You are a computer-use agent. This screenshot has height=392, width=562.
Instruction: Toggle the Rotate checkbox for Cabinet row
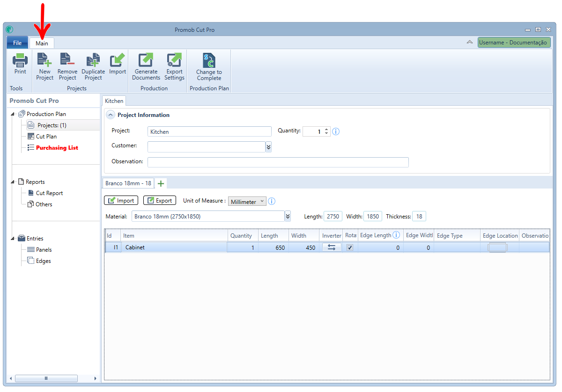[x=350, y=248]
